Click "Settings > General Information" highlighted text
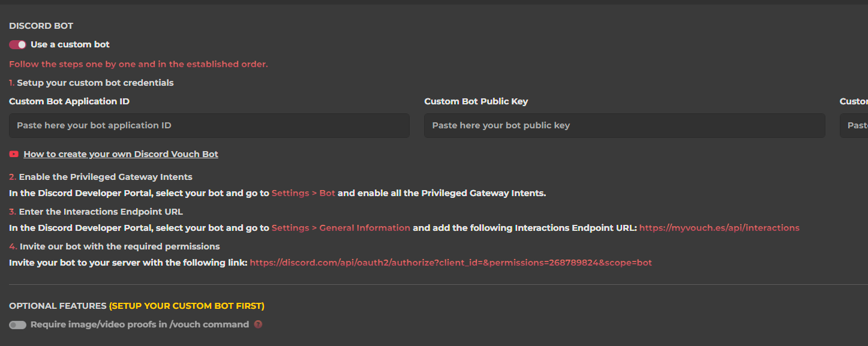 coord(341,228)
